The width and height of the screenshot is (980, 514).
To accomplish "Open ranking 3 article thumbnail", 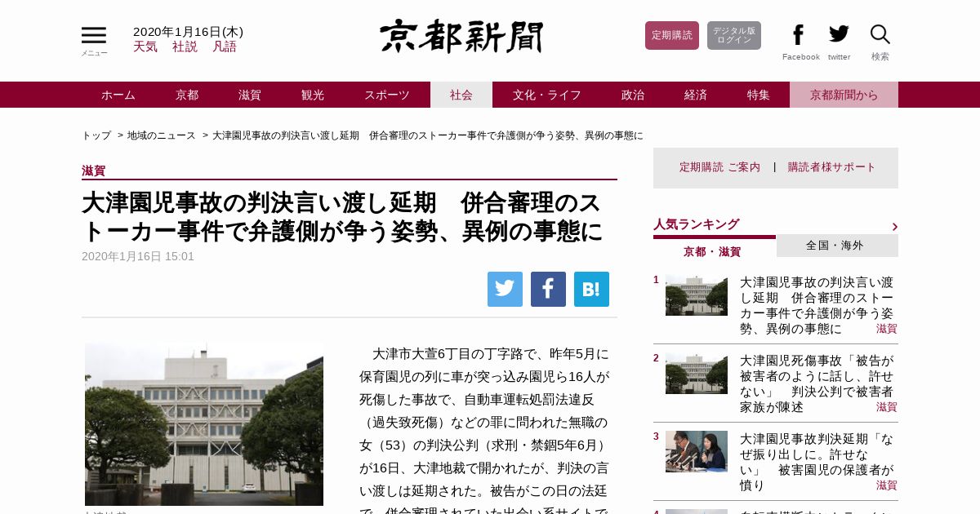I will point(697,451).
